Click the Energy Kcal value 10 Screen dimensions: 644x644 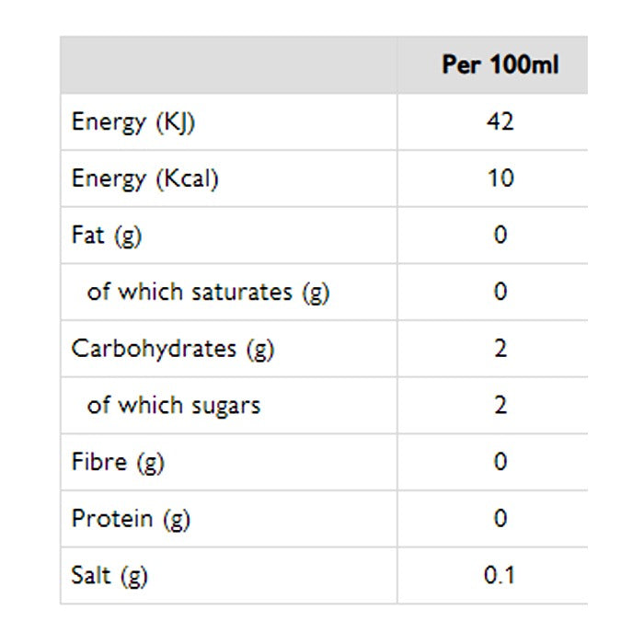(500, 178)
